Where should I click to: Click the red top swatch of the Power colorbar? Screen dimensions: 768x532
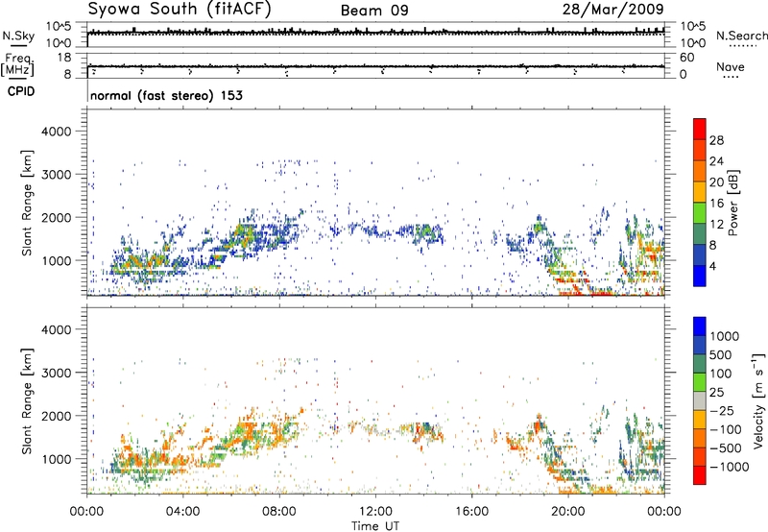click(x=700, y=129)
